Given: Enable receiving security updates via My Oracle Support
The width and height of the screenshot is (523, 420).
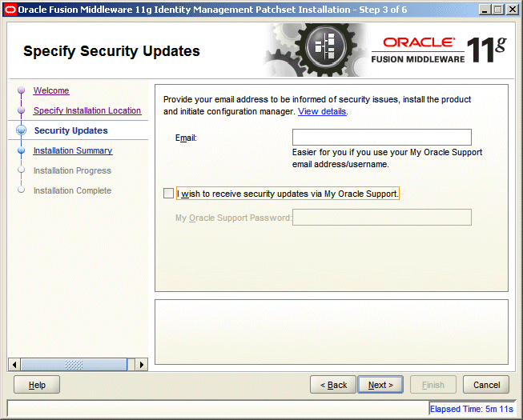Looking at the screenshot, I should [x=167, y=194].
